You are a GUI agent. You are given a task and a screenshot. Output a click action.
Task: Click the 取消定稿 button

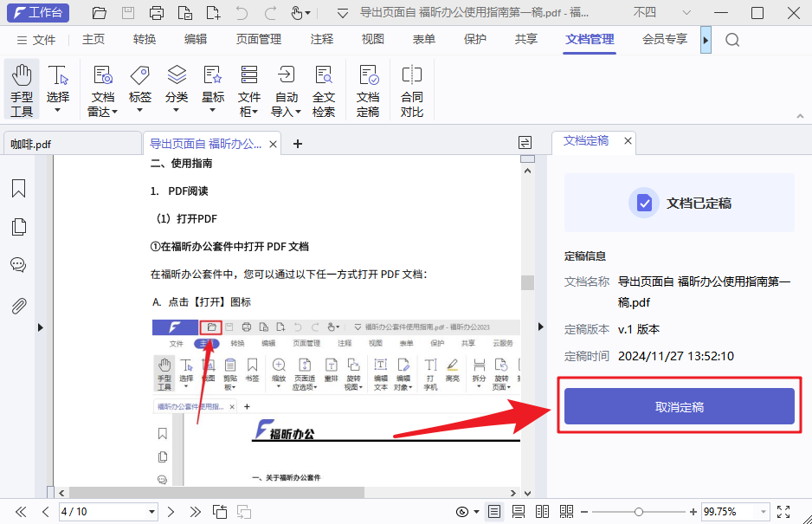coord(679,406)
